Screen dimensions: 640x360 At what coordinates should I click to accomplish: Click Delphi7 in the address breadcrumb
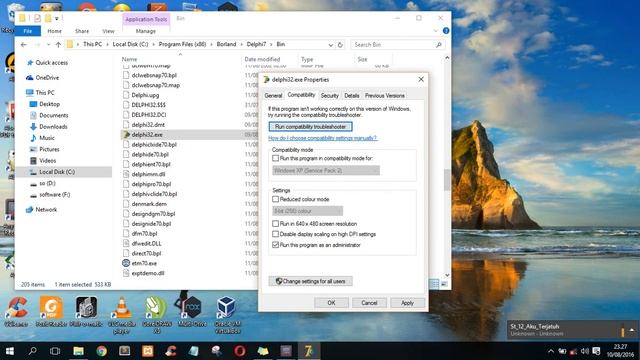pyautogui.click(x=256, y=44)
